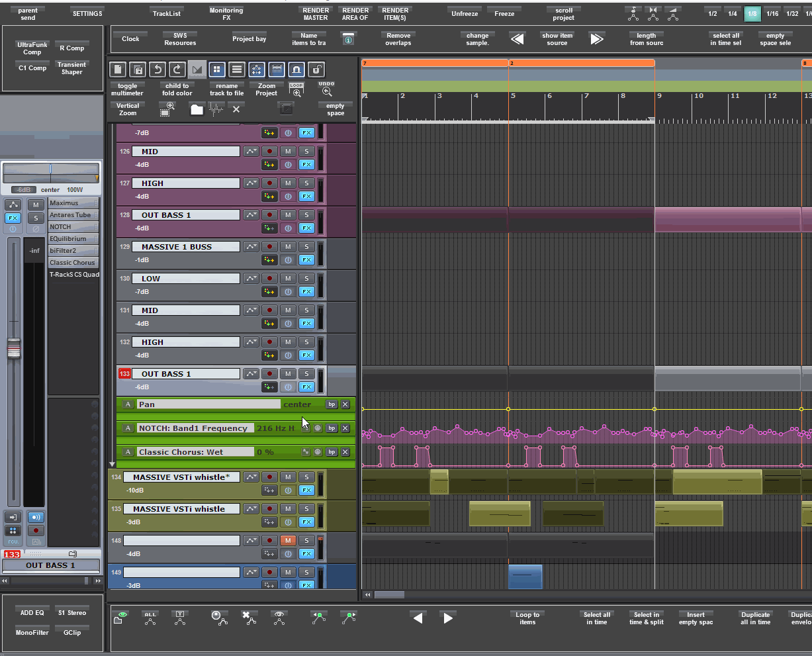Open envelope dropdown on OUT BASS 1 track 133
The height and width of the screenshot is (656, 812).
pyautogui.click(x=251, y=373)
